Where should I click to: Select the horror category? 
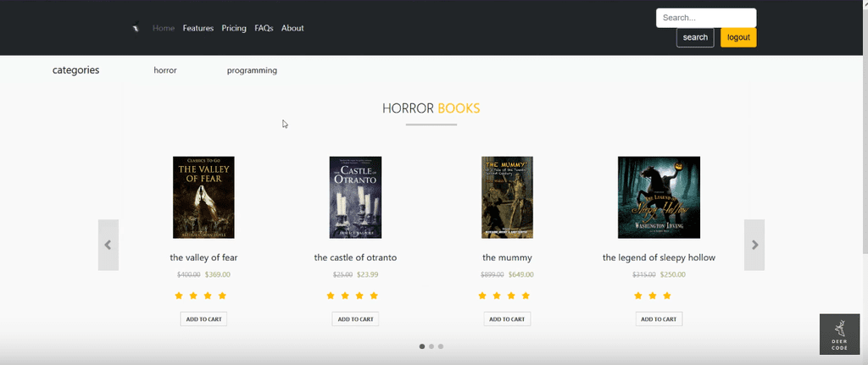165,70
